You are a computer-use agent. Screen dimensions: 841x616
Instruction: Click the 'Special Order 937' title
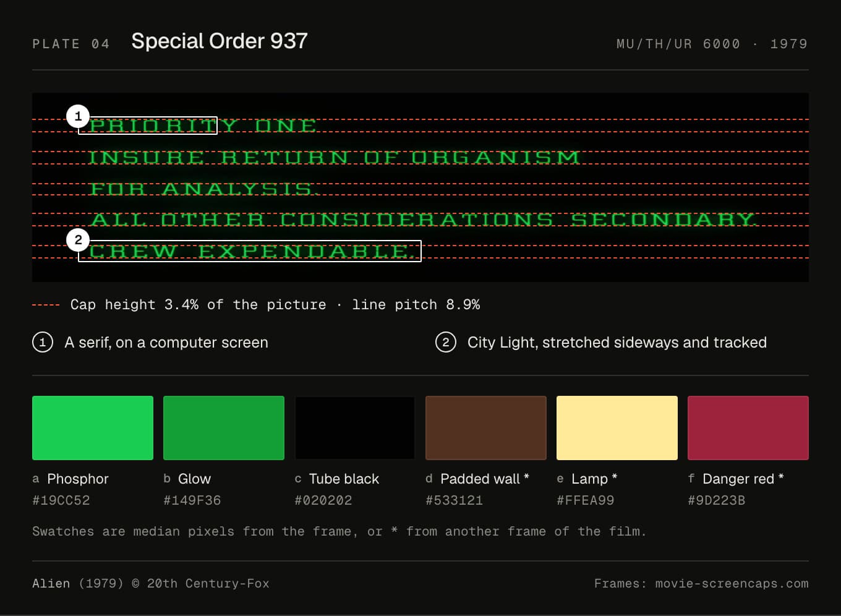click(220, 41)
